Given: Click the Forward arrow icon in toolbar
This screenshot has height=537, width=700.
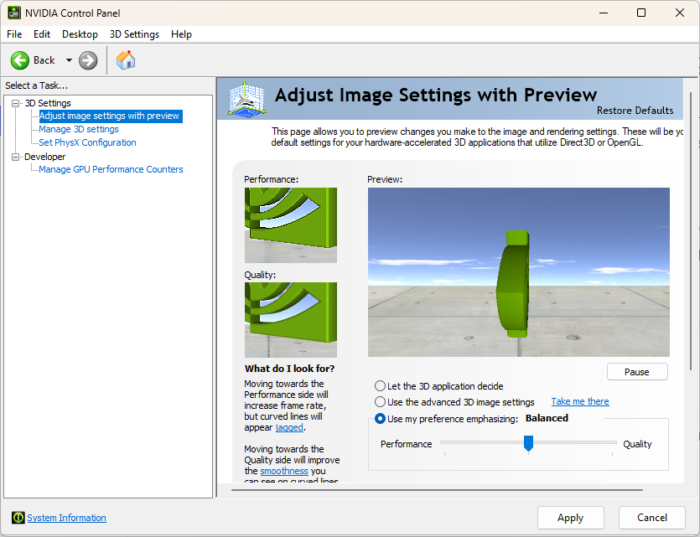Looking at the screenshot, I should pyautogui.click(x=88, y=60).
